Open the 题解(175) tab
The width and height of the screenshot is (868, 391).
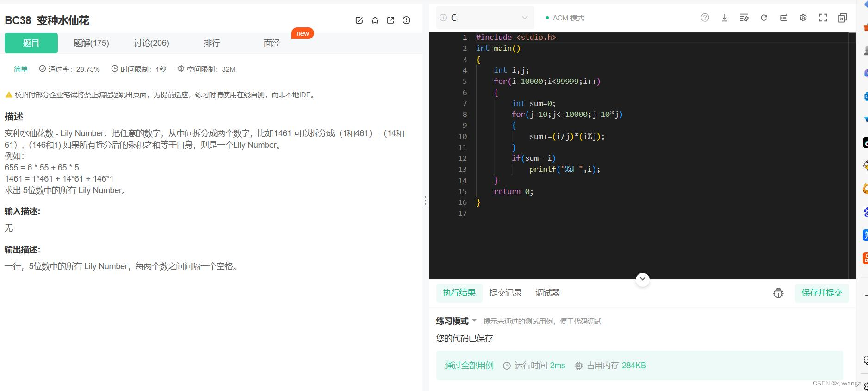click(91, 43)
